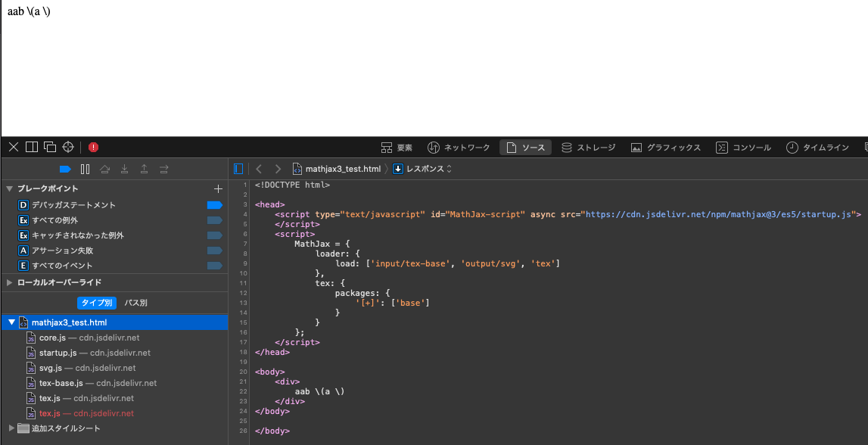The height and width of the screenshot is (445, 868).
Task: Select the キャッチされなかった例外 row
Action: 114,235
